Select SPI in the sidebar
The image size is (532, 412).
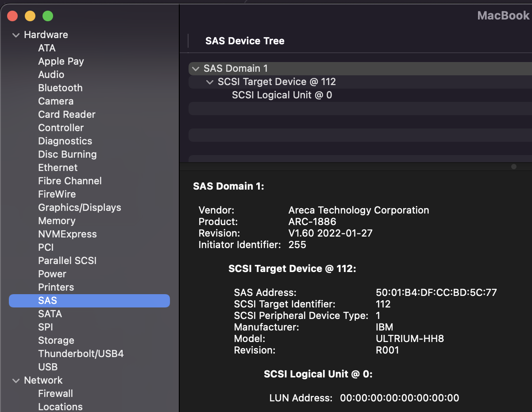click(45, 327)
